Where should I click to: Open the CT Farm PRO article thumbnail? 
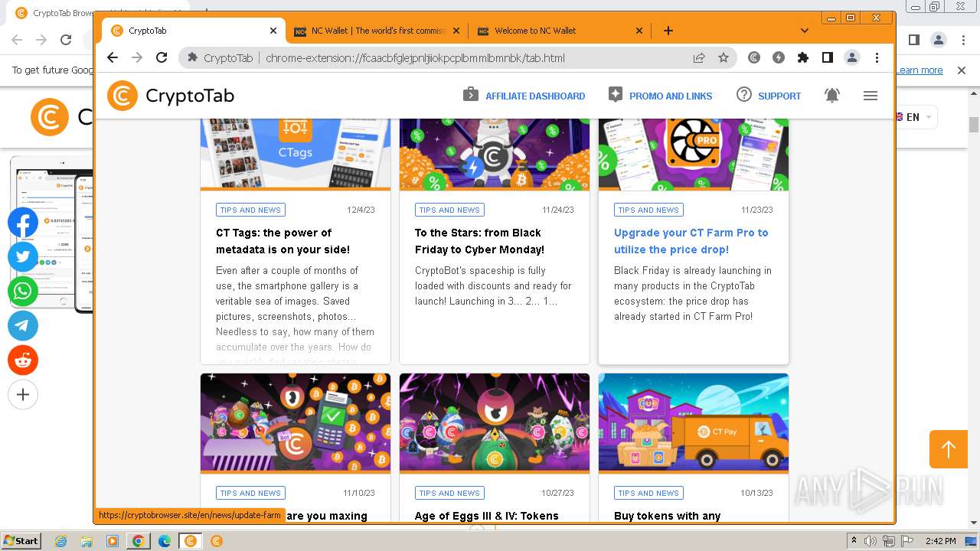click(x=694, y=154)
